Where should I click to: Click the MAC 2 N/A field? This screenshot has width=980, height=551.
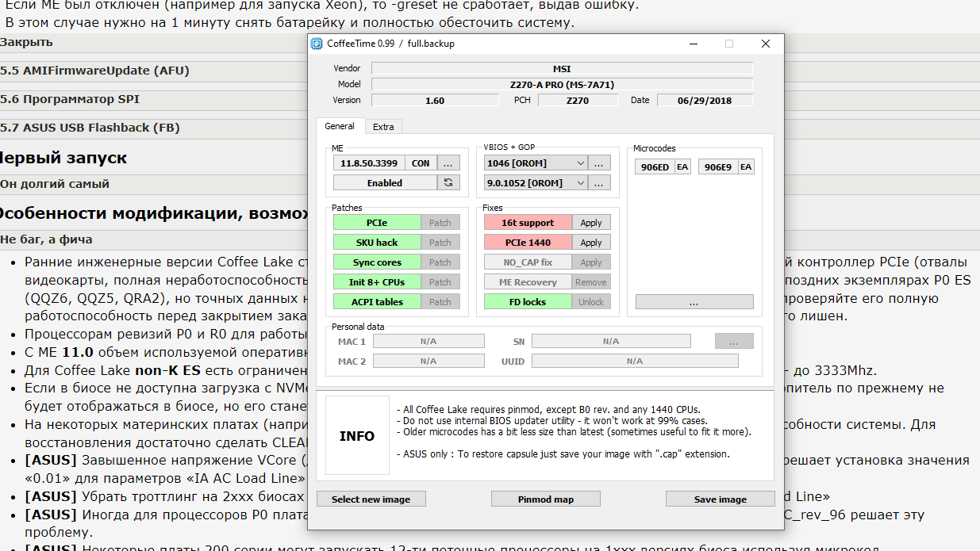click(429, 361)
